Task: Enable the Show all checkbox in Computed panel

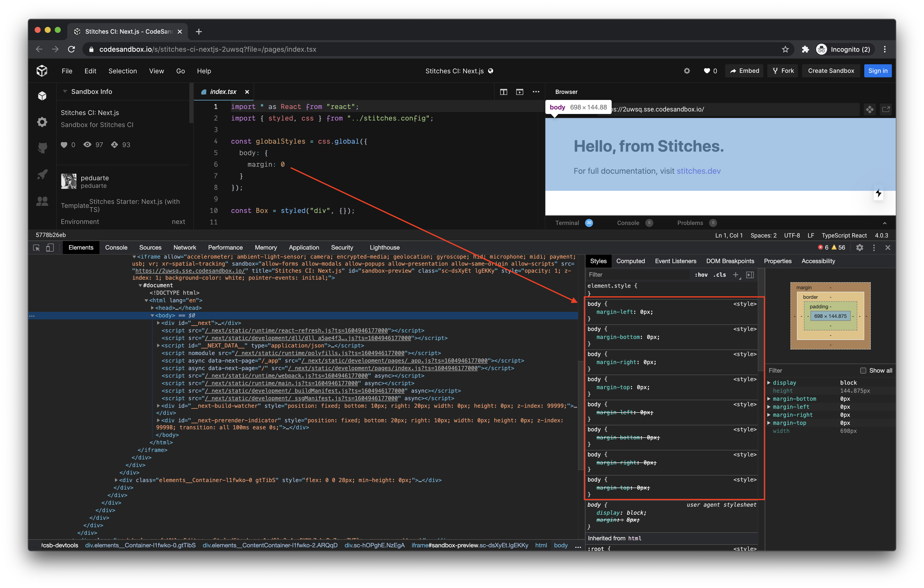Action: pyautogui.click(x=863, y=370)
